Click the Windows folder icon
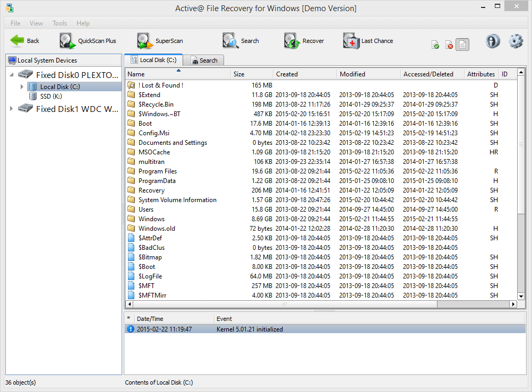This screenshot has width=532, height=392. tap(131, 219)
